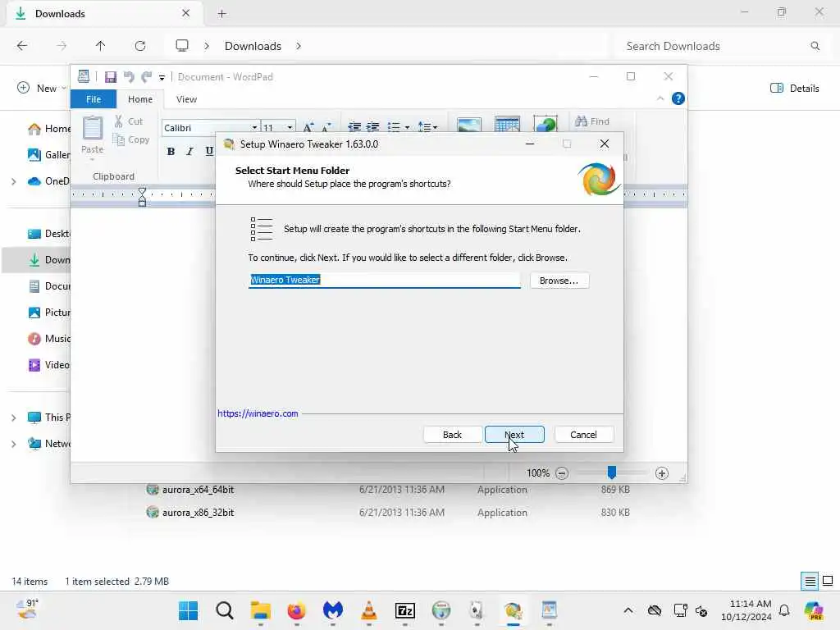Click Grow Font icon in WordPad
The height and width of the screenshot is (630, 840).
(x=308, y=127)
